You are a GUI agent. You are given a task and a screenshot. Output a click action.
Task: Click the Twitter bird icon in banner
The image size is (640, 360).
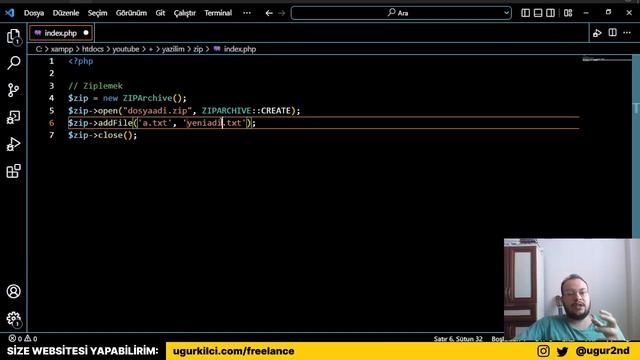[562, 351]
